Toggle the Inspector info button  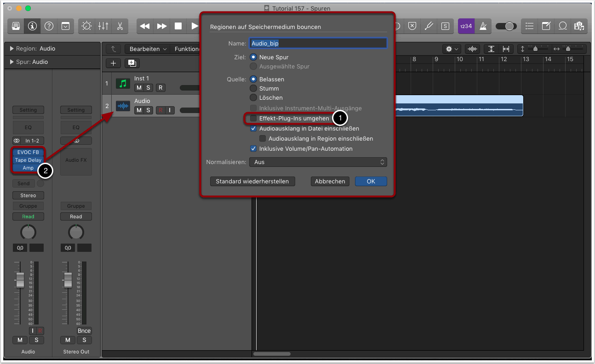point(32,26)
